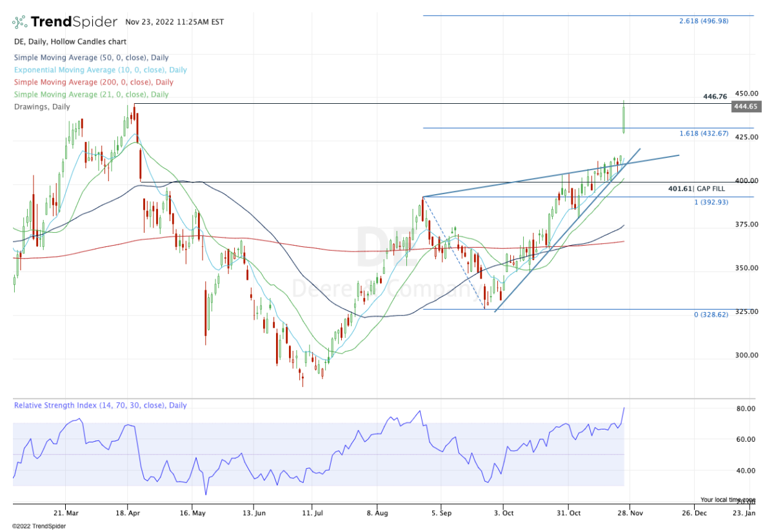Click the 28. Nov date axis label
The image size is (774, 532).
tap(630, 513)
